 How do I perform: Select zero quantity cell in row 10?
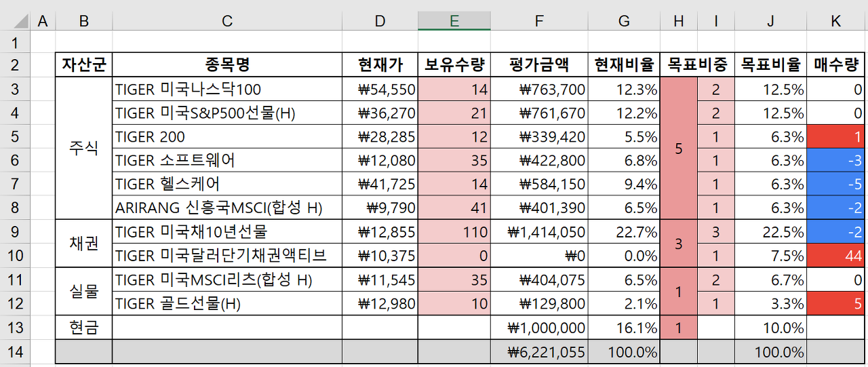tap(454, 256)
